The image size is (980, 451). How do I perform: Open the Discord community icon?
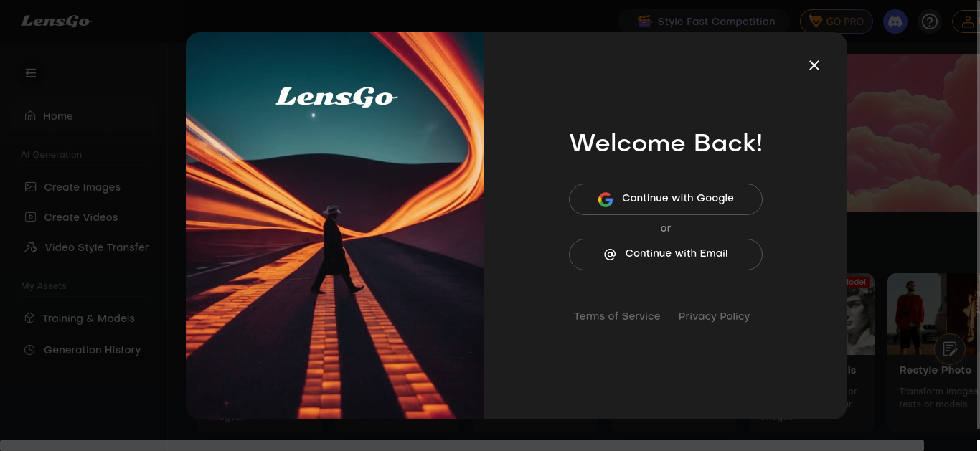[895, 22]
